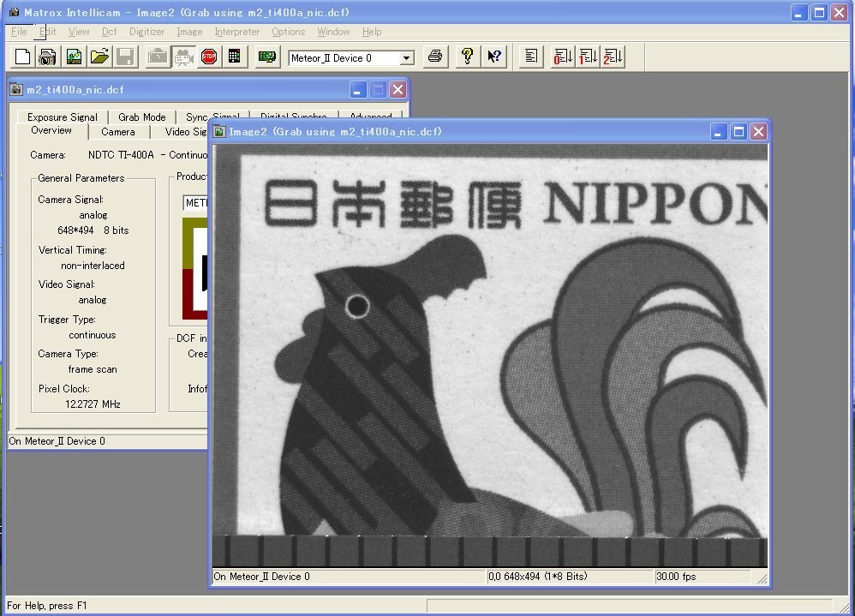Open the Options menu
Screen dimensions: 855x616
(x=289, y=32)
